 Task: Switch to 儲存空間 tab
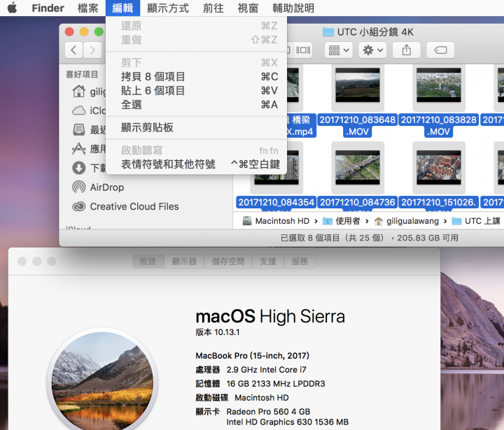point(228,261)
